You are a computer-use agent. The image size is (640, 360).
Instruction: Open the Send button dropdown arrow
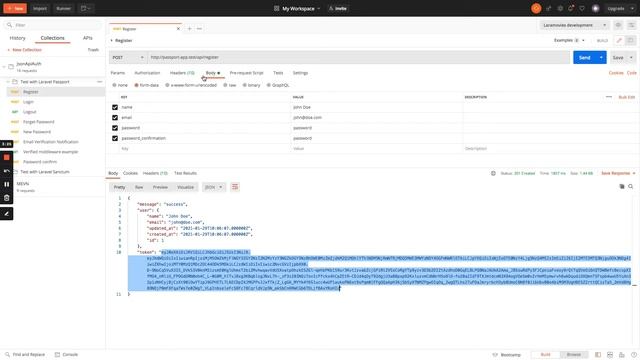point(601,58)
